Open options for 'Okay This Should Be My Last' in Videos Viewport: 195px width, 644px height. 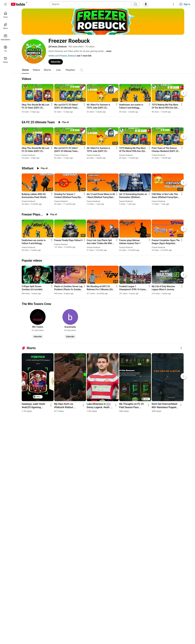52,105
